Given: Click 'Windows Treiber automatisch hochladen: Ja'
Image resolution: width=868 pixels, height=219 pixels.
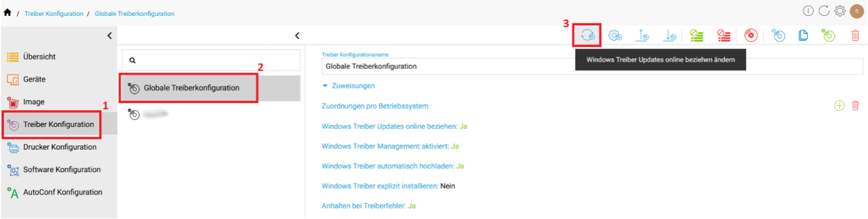Looking at the screenshot, I should (393, 166).
